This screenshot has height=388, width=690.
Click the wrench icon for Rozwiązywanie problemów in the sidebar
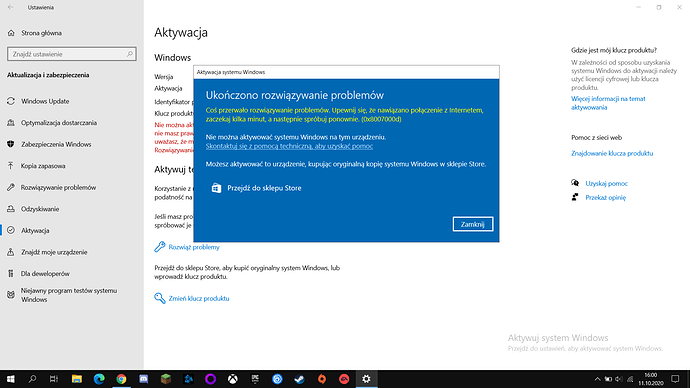tap(11, 187)
